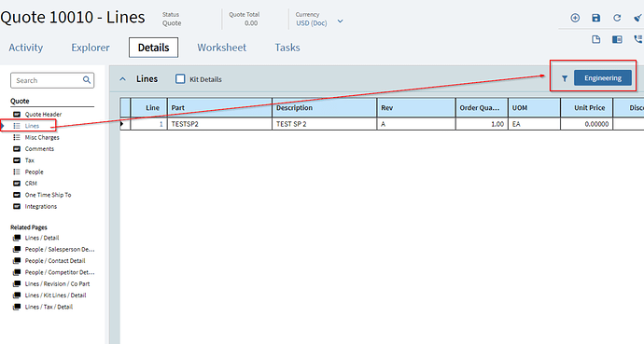
Task: Click the order quantity cell 1.00
Action: click(482, 124)
